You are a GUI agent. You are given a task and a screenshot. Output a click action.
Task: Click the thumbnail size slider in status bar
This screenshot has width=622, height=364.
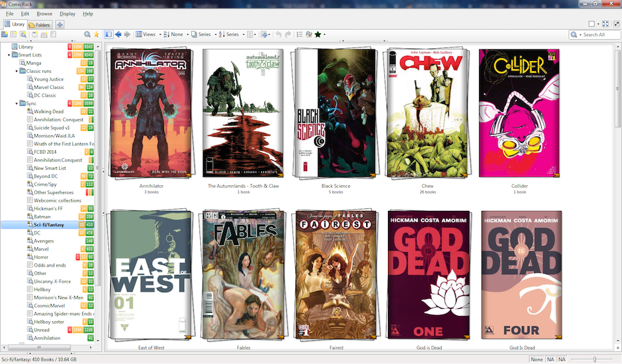[x=594, y=360]
